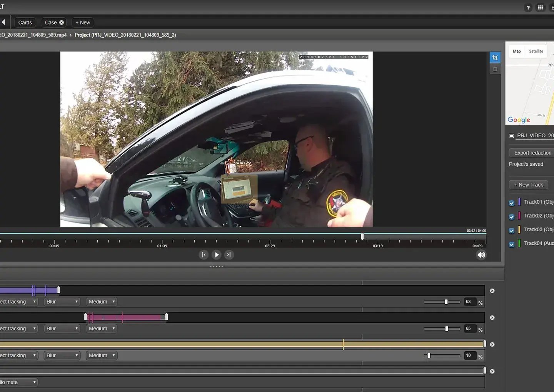Add a track with + New Track

[x=528, y=185]
